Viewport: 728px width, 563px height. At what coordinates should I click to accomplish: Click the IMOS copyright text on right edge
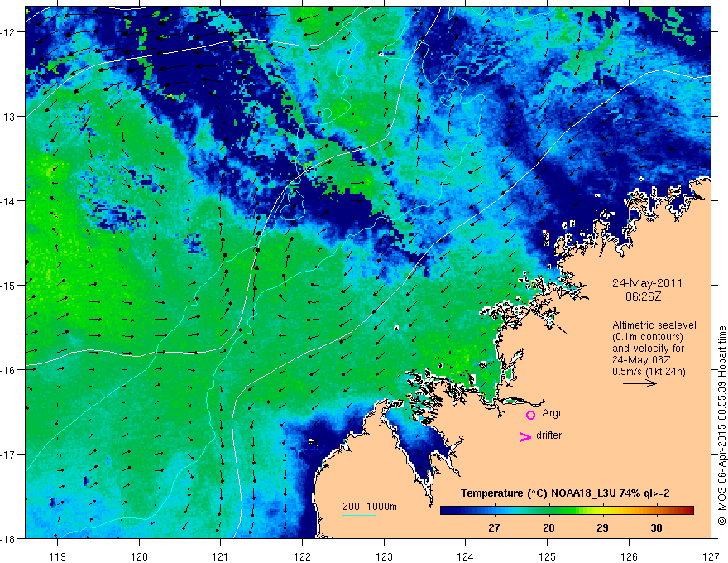(722, 426)
